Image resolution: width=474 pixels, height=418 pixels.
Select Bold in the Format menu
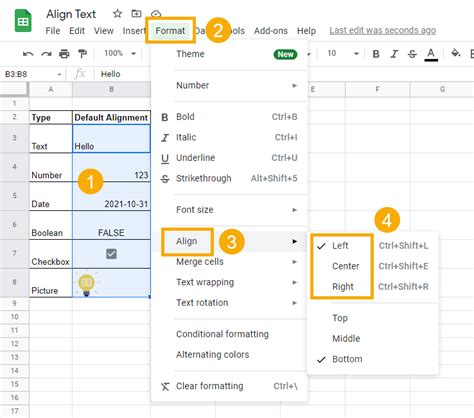tap(229, 117)
